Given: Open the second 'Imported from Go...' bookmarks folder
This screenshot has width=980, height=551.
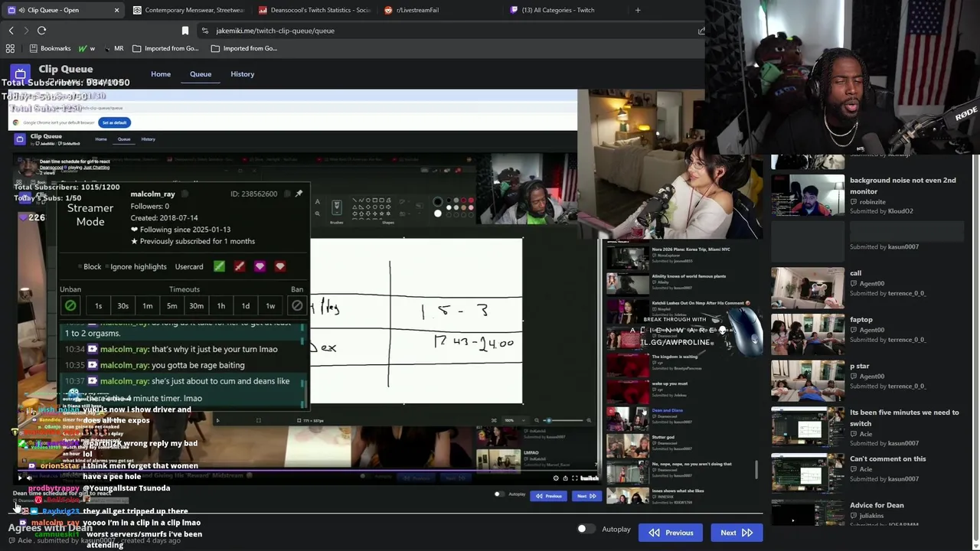Looking at the screenshot, I should pyautogui.click(x=244, y=48).
